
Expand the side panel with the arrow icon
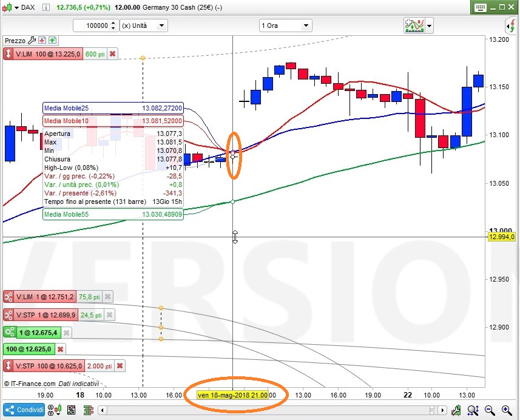512,25
